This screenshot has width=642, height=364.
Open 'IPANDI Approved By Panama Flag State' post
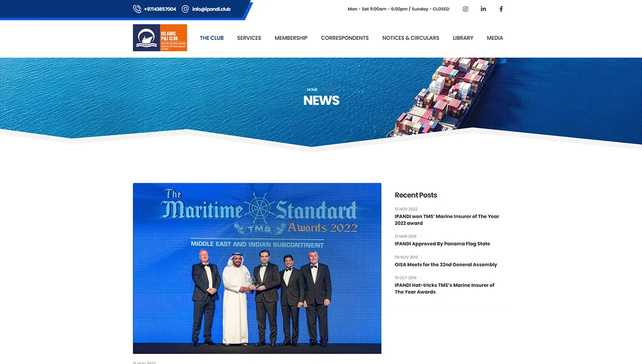(x=442, y=244)
